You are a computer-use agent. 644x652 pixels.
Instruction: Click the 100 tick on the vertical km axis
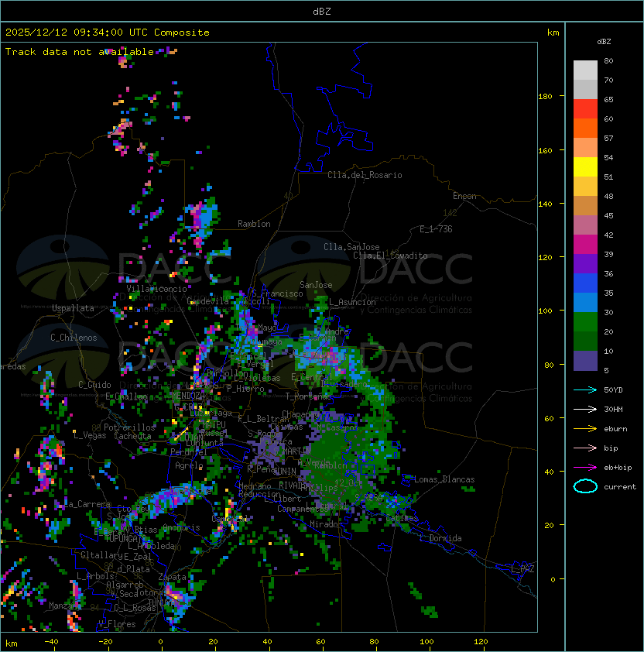pyautogui.click(x=545, y=311)
